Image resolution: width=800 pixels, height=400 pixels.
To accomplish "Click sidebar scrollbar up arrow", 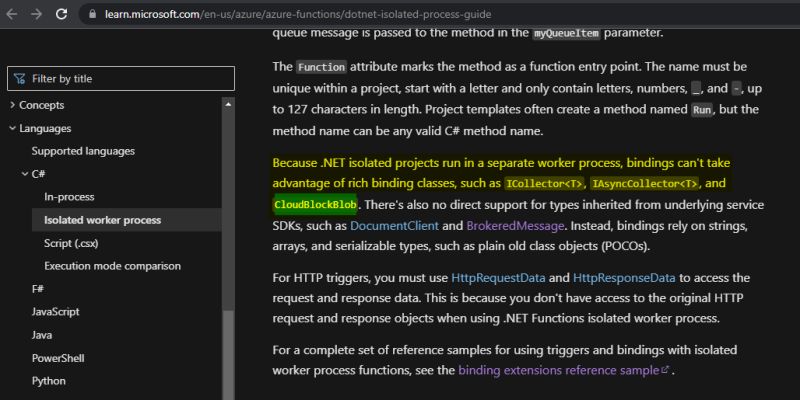I will 228,104.
